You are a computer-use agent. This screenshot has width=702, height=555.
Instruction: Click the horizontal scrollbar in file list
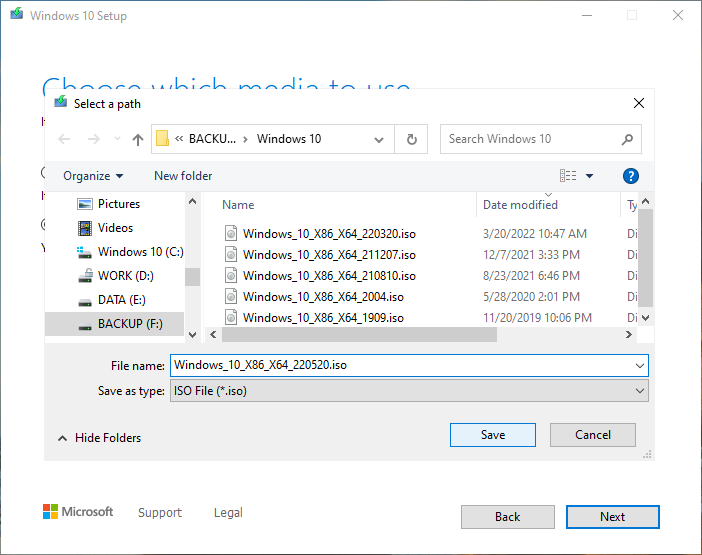[x=360, y=335]
